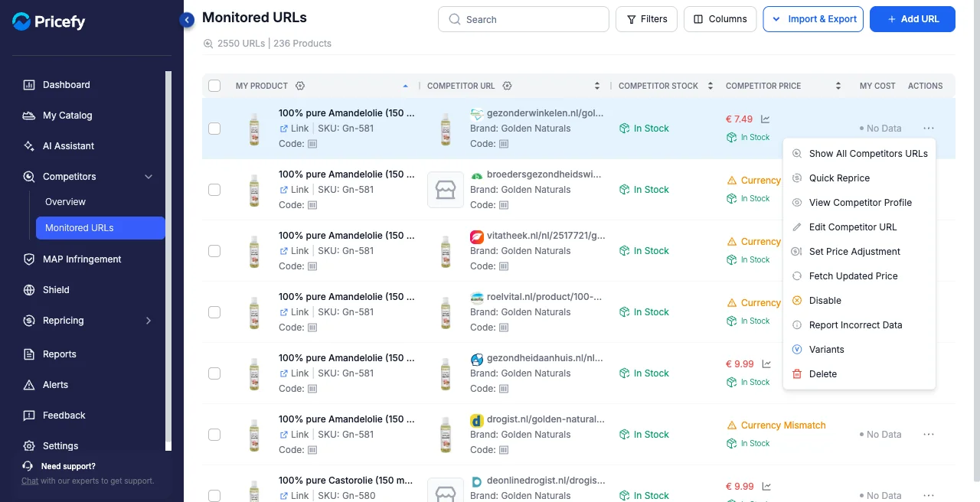980x502 pixels.
Task: Open product Link in the vitatheek.nl row
Action: (x=294, y=251)
